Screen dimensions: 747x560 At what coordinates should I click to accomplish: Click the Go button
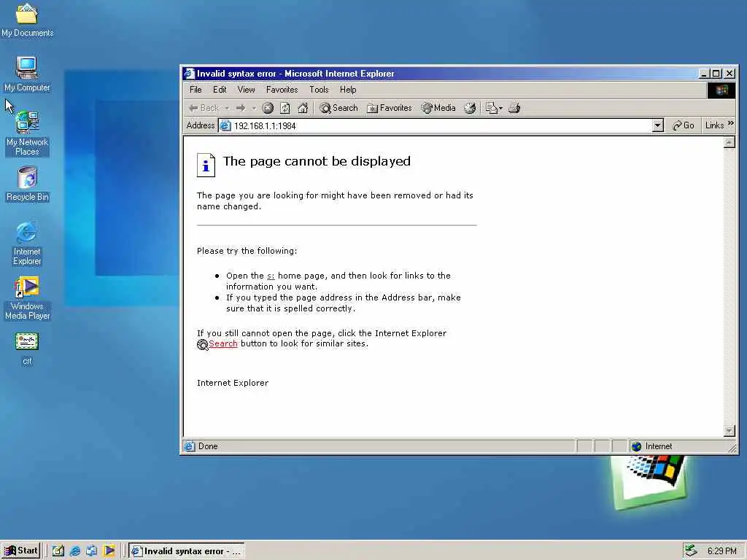click(x=683, y=125)
